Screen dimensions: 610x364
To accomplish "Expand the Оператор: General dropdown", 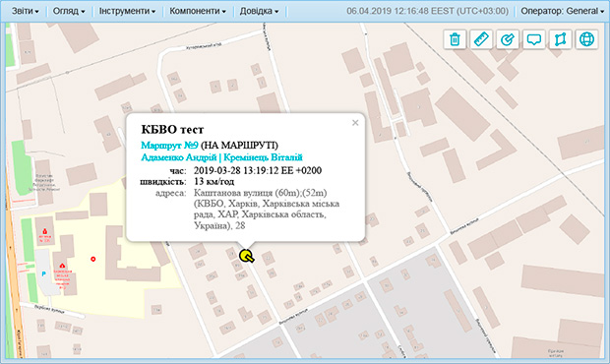I will [x=562, y=11].
